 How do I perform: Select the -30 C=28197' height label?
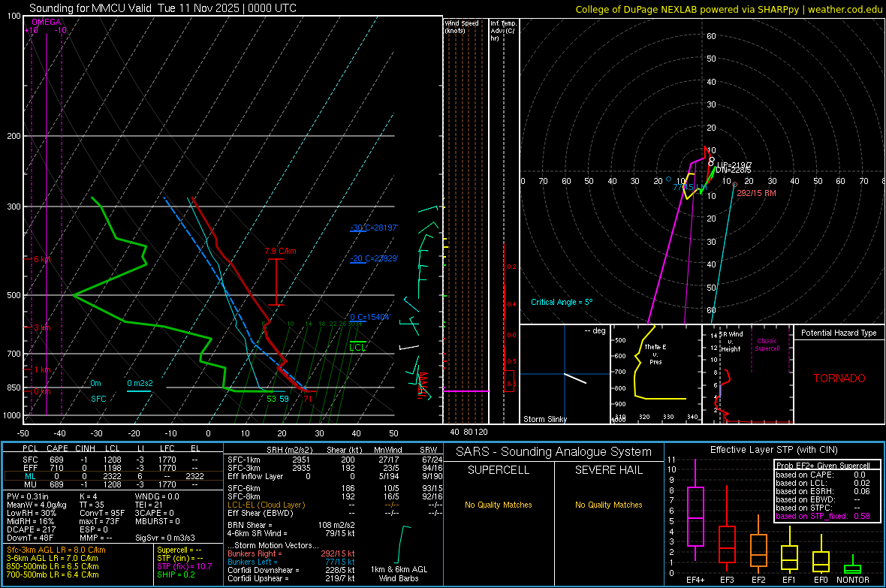pyautogui.click(x=374, y=228)
